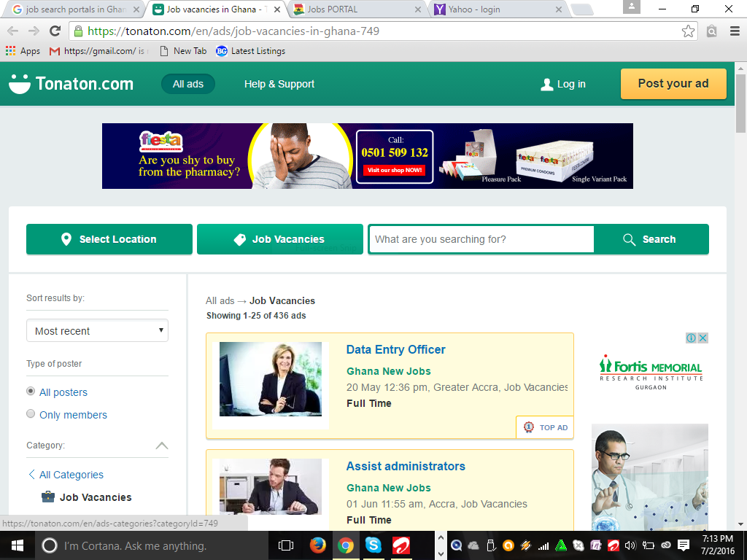Open Help & Support

pyautogui.click(x=279, y=85)
